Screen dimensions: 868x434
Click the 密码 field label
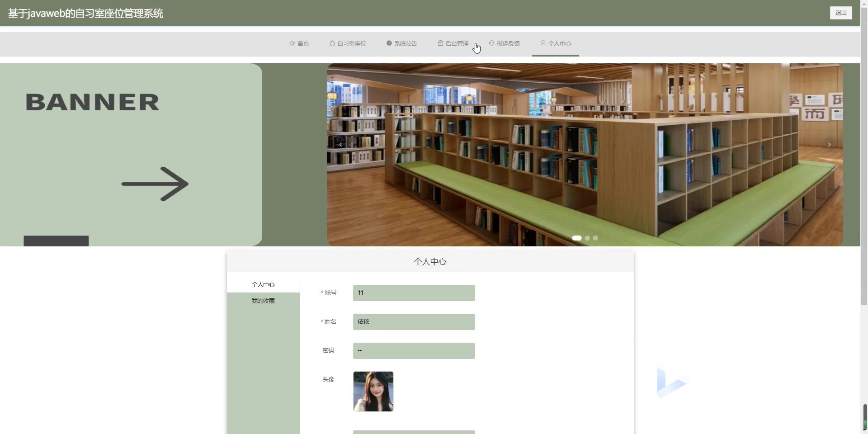click(329, 350)
